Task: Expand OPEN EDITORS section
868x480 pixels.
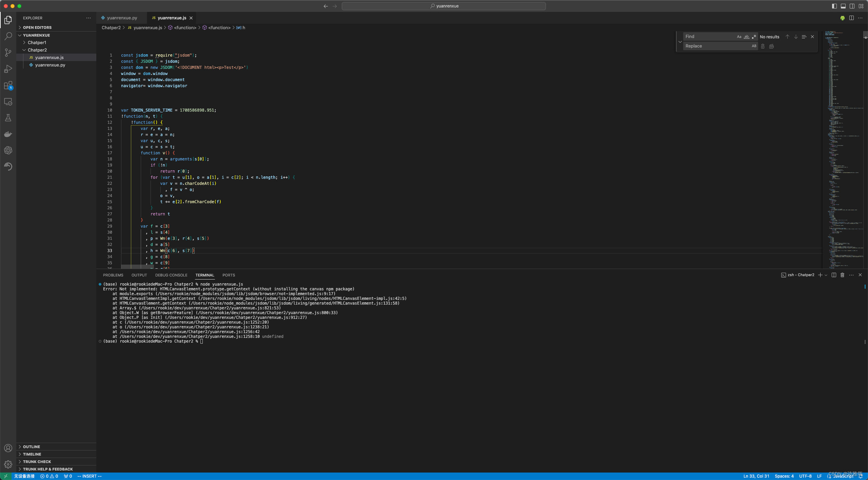Action: click(x=56, y=27)
